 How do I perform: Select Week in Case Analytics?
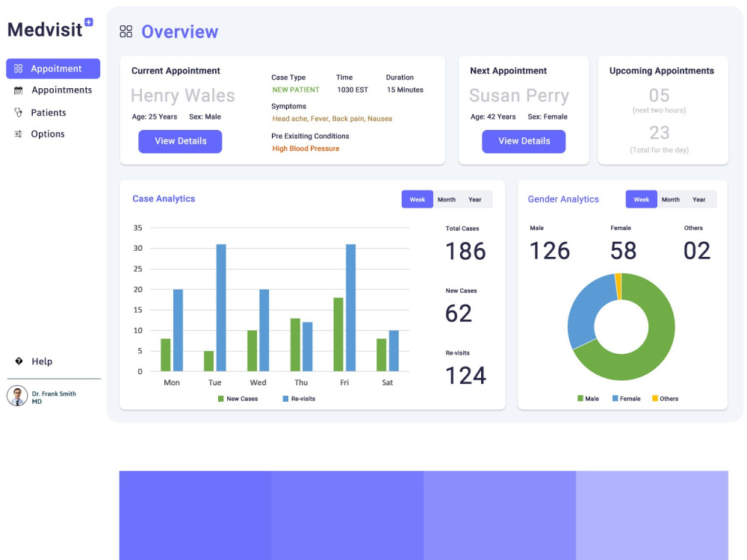coord(418,199)
